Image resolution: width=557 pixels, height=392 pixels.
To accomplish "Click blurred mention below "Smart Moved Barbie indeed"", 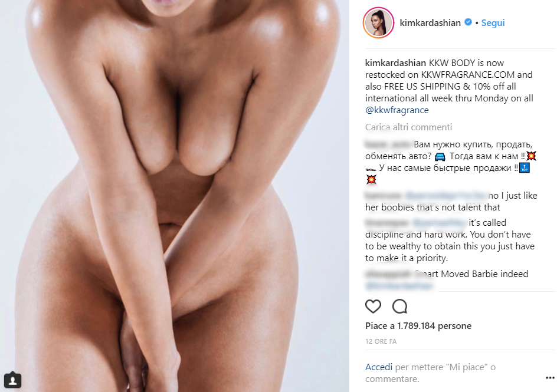I will 399,285.
